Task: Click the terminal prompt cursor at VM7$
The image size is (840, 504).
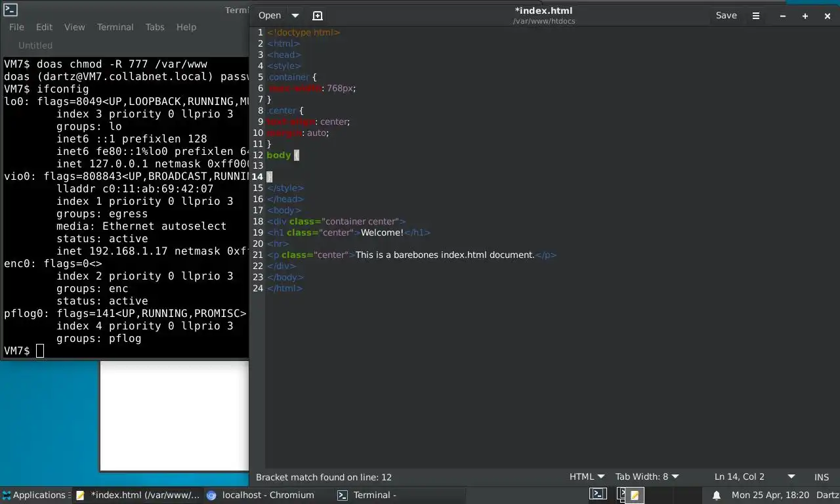Action: pos(40,350)
